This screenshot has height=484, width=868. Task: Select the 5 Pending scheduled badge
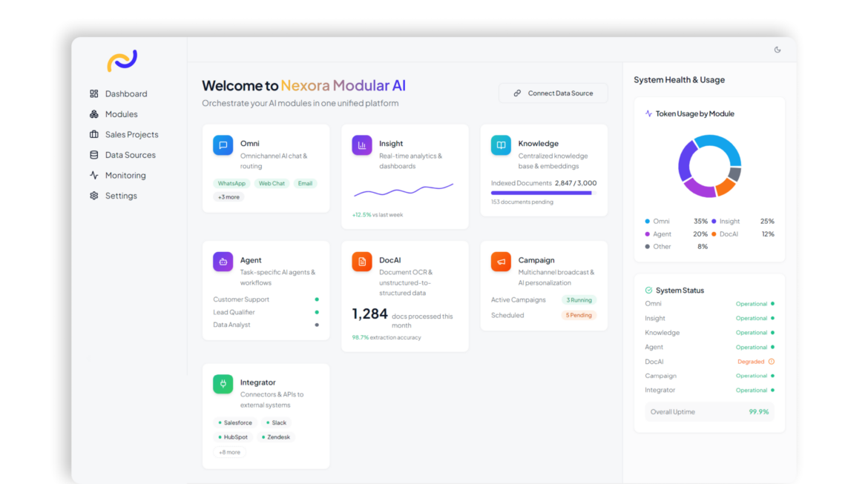click(579, 315)
